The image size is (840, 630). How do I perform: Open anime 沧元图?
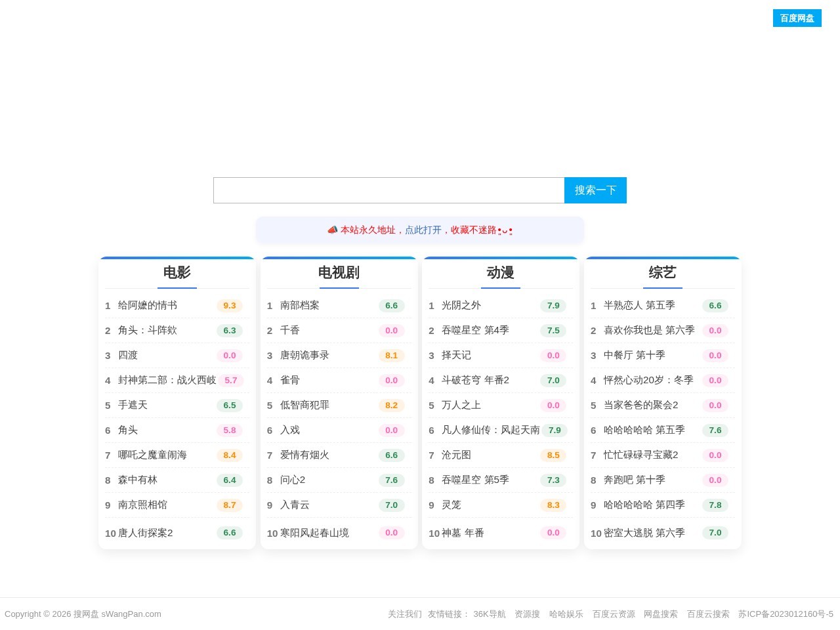click(456, 455)
